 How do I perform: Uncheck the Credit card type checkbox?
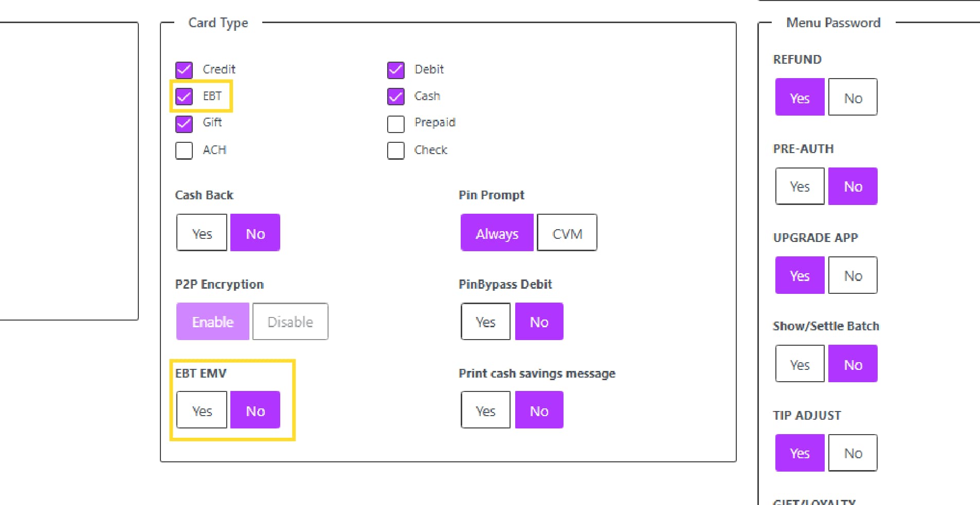(184, 70)
